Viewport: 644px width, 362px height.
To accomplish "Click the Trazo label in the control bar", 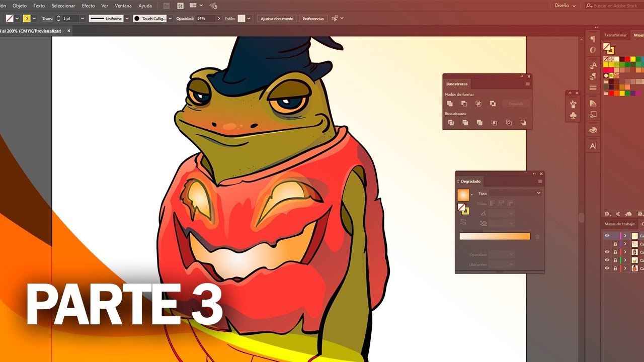I will pyautogui.click(x=48, y=18).
